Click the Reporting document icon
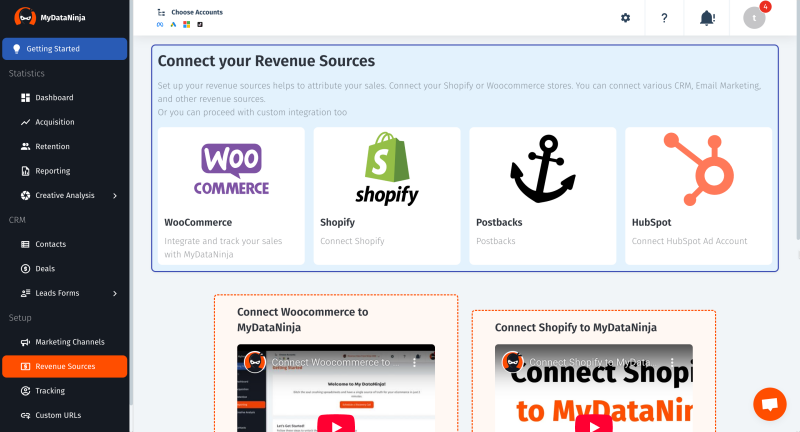Image resolution: width=800 pixels, height=432 pixels. 25,171
